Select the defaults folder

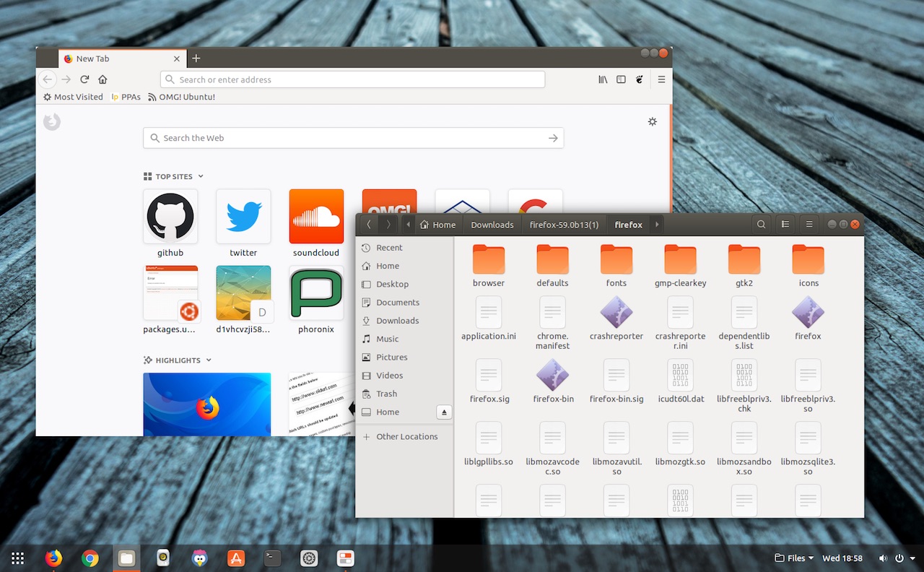coord(552,266)
